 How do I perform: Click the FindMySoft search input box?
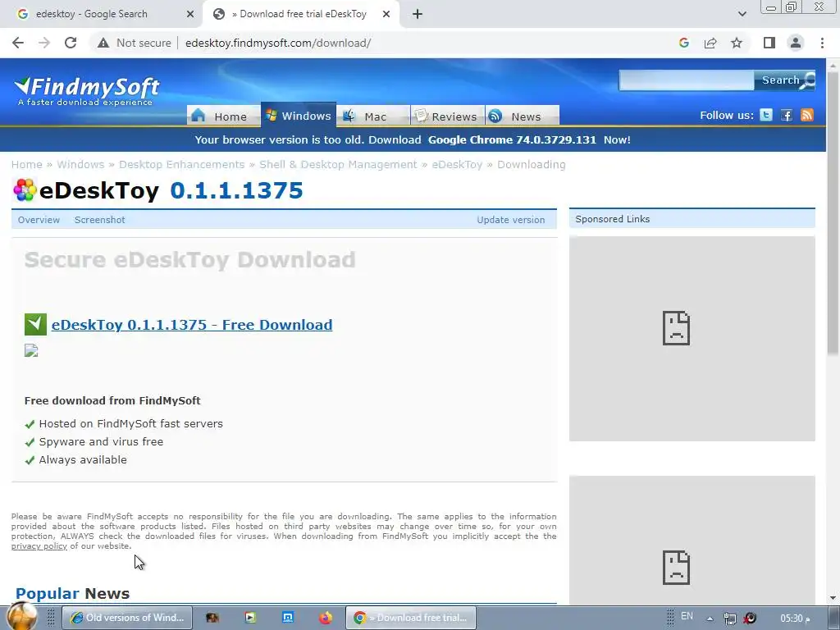pos(687,80)
